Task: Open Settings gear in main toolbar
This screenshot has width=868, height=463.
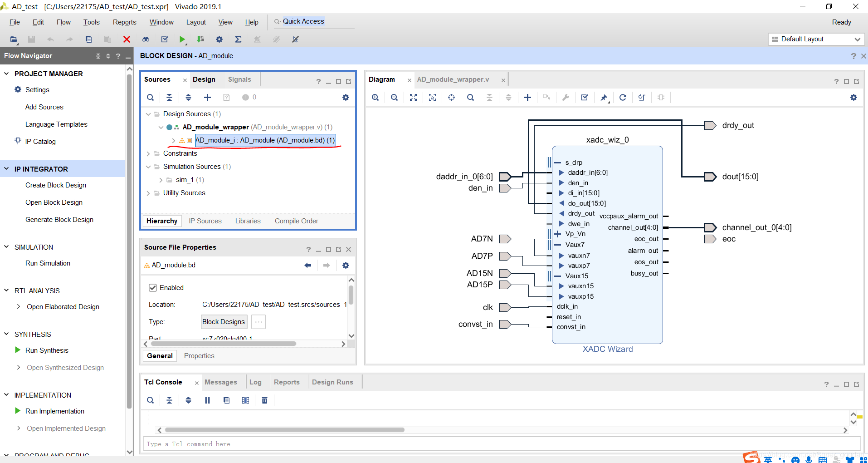Action: coord(219,39)
